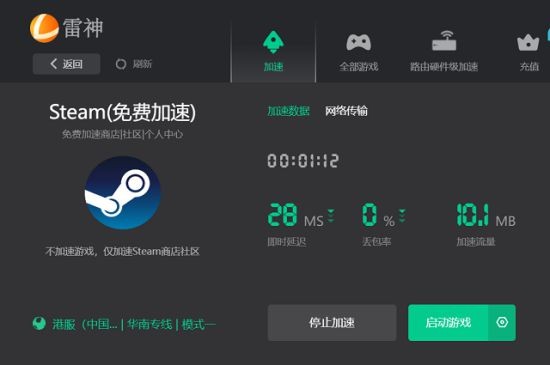The width and height of the screenshot is (550, 365).
Task: Select the 加速 rocket tab
Action: click(x=273, y=52)
